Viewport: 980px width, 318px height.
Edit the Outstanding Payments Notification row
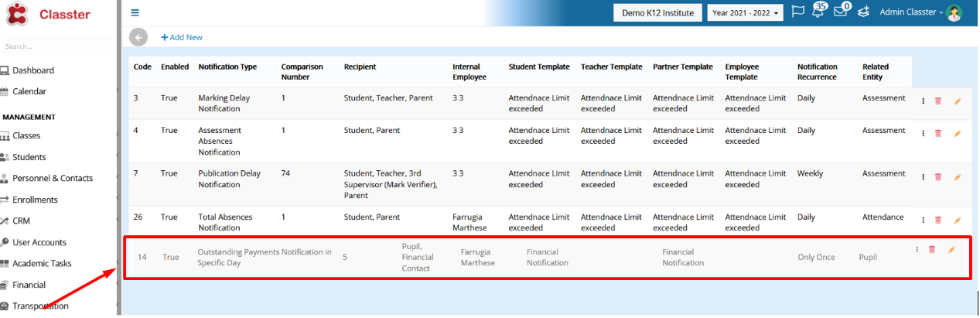[x=951, y=249]
